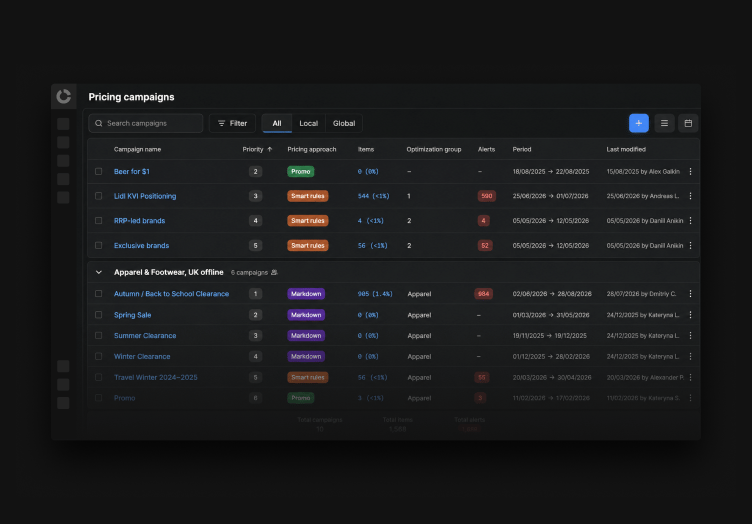Open the Winter Clearance campaign
The width and height of the screenshot is (752, 524).
(142, 356)
